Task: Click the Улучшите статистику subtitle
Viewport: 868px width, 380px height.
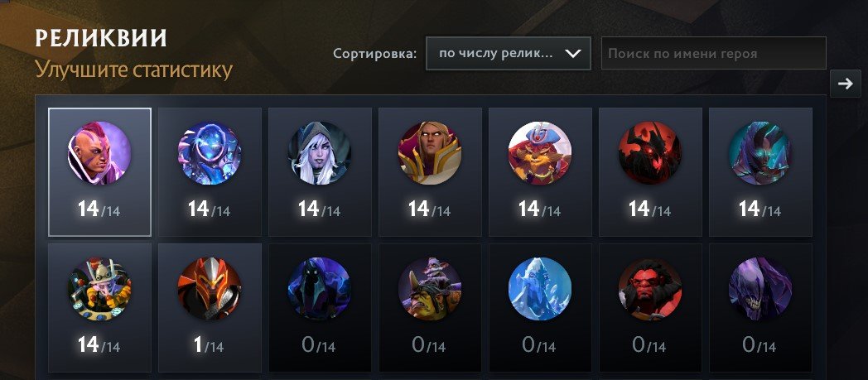Action: (133, 71)
